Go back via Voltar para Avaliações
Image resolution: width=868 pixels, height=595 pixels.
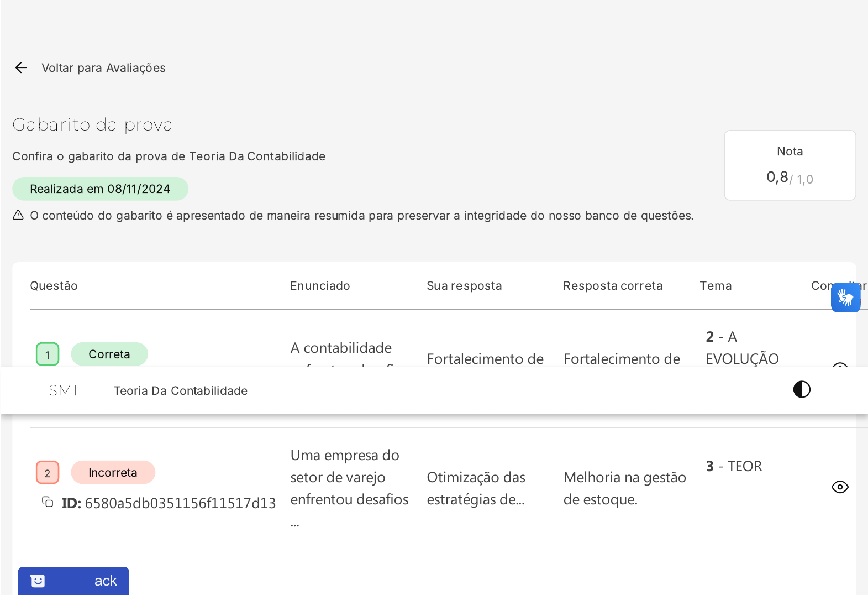pos(103,68)
